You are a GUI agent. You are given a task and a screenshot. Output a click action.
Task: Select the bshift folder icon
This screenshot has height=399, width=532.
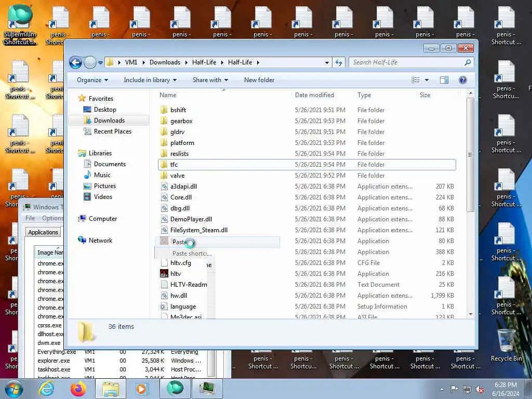164,110
